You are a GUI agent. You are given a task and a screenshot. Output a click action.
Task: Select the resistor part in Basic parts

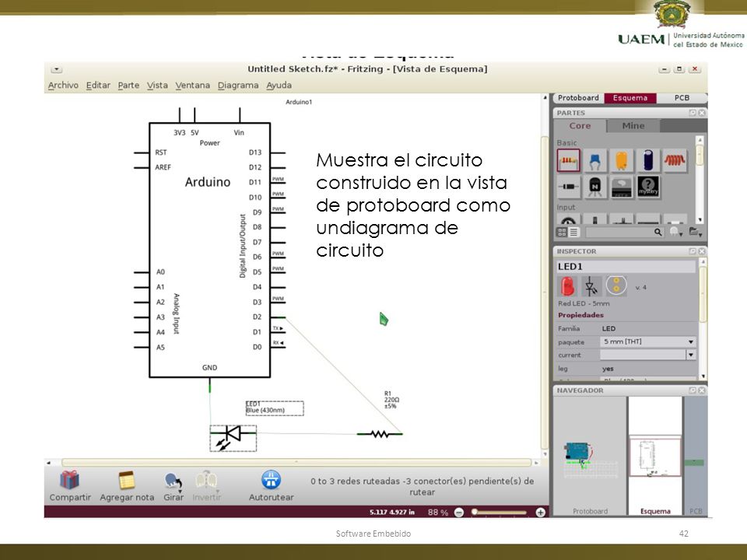pyautogui.click(x=568, y=160)
